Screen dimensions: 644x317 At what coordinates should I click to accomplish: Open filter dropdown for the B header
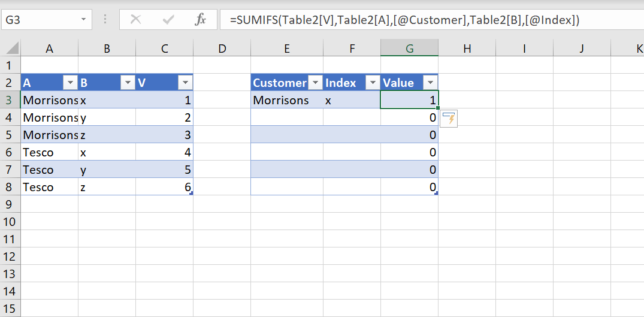(x=127, y=83)
